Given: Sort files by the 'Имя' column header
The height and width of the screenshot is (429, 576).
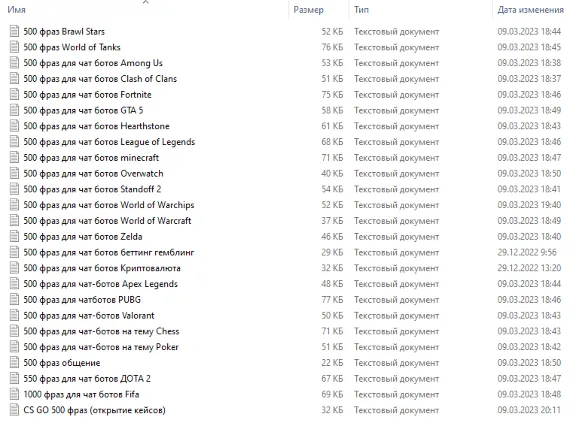Looking at the screenshot, I should tap(17, 10).
